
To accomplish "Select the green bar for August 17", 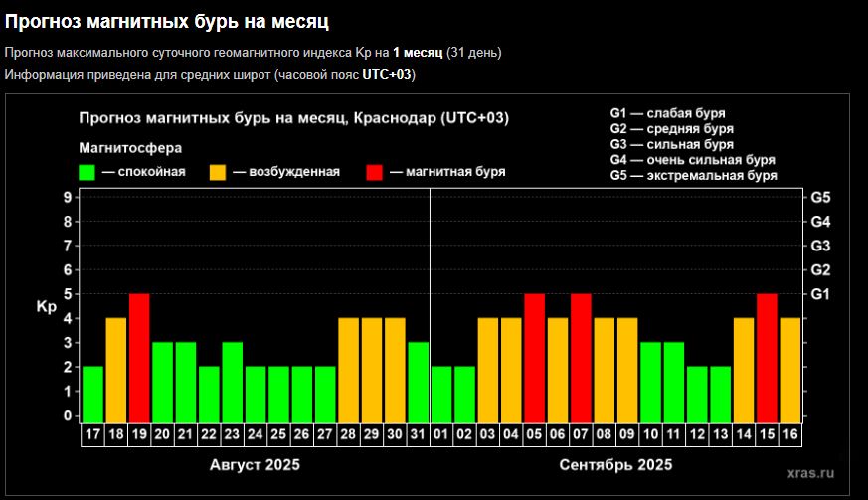I will click(x=93, y=395).
